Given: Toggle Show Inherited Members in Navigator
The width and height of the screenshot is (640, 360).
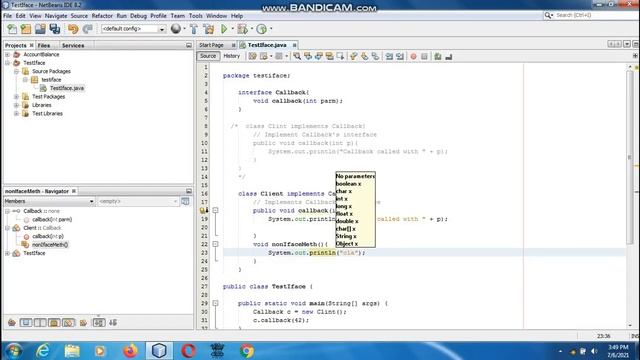Looking at the screenshot, I should [12, 322].
